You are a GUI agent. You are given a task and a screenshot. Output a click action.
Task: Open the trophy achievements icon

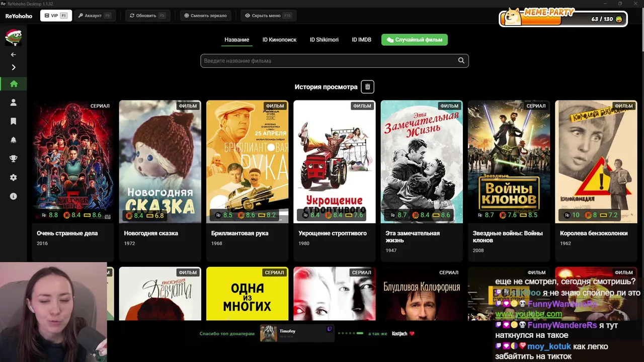14,158
